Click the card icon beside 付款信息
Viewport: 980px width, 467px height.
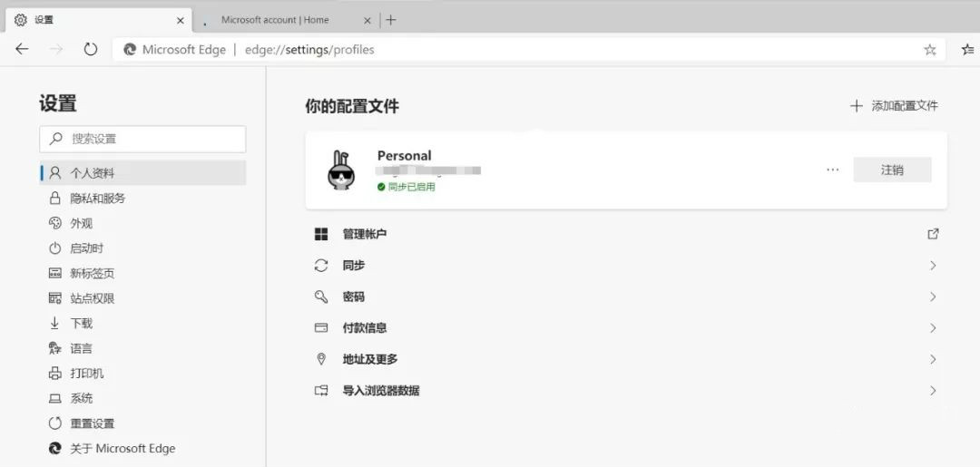321,327
